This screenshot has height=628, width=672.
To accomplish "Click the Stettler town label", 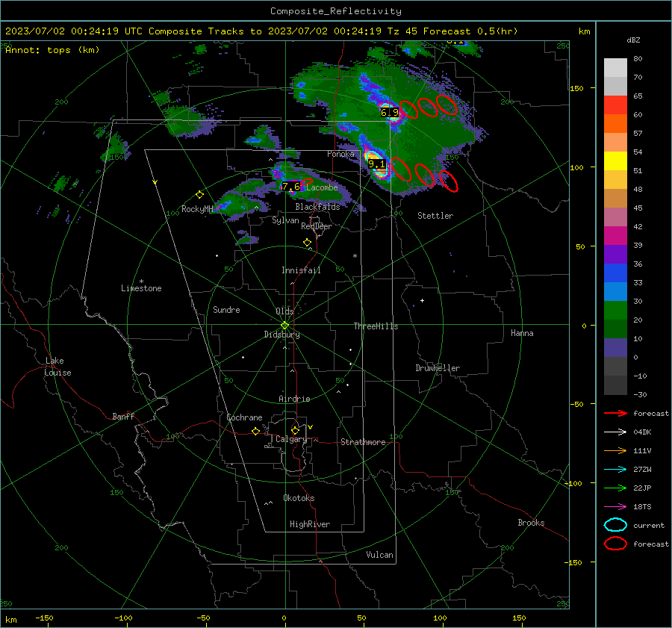I will point(435,216).
